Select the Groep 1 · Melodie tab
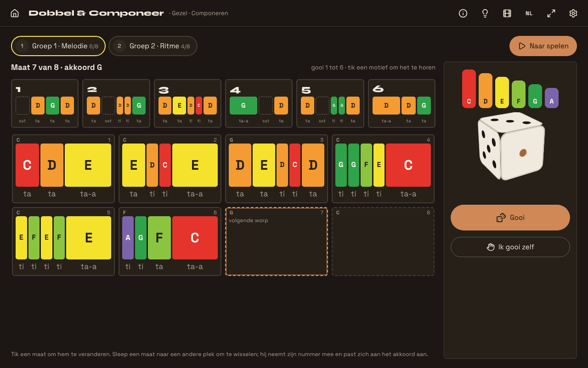 click(58, 46)
